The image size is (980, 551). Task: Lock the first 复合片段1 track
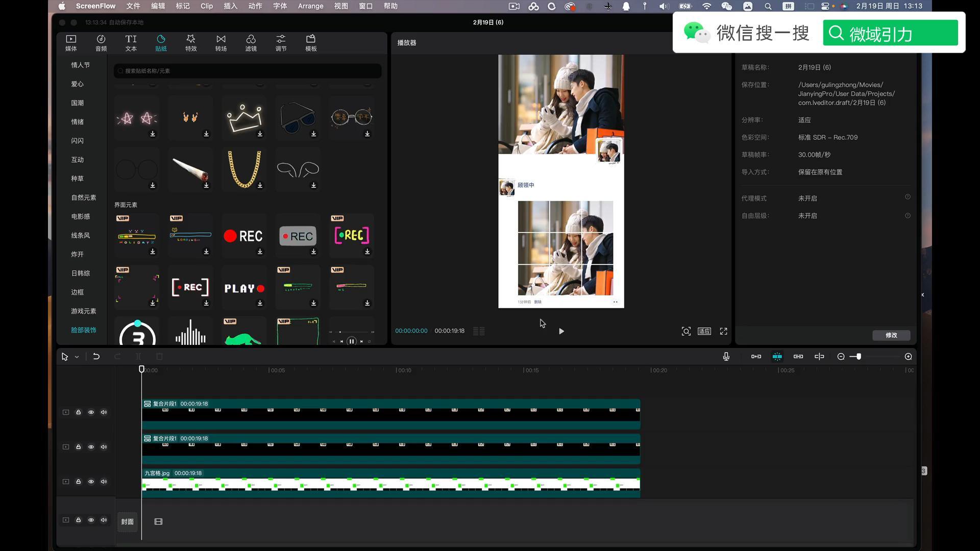click(79, 412)
